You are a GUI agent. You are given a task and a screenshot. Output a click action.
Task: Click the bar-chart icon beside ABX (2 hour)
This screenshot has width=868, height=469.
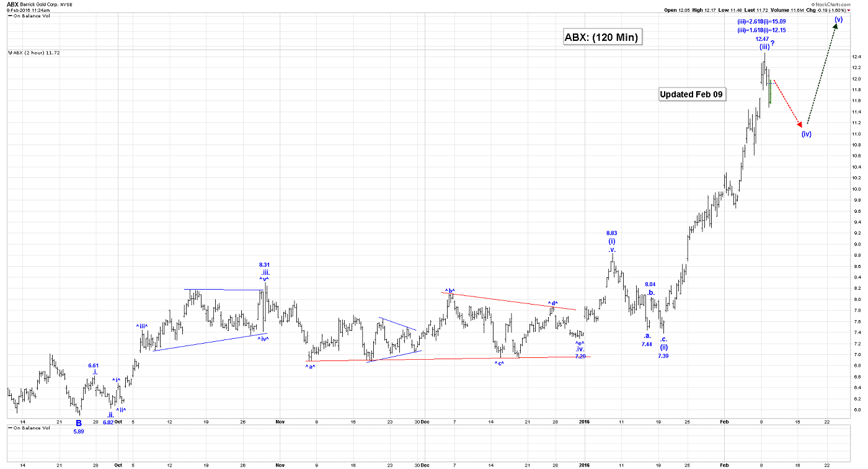(x=9, y=53)
